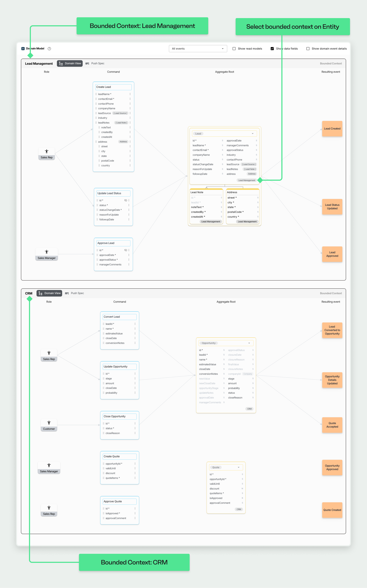The width and height of the screenshot is (367, 588).
Task: Grab the drag handle of probability field
Action: [x=103, y=393]
